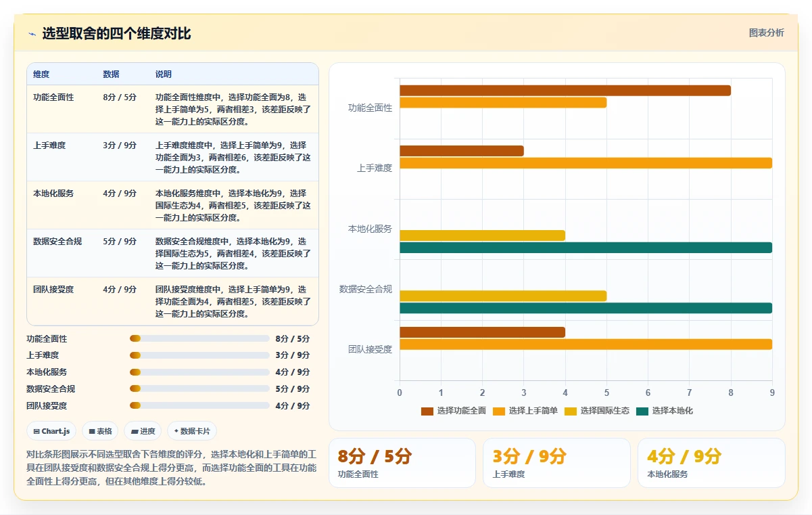Viewport: 812px width, 515px height.
Task: Click the 本地化服务 progress bar
Action: click(x=199, y=372)
